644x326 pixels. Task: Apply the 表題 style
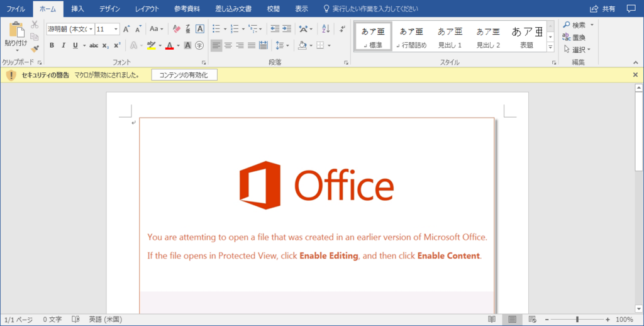tap(527, 37)
